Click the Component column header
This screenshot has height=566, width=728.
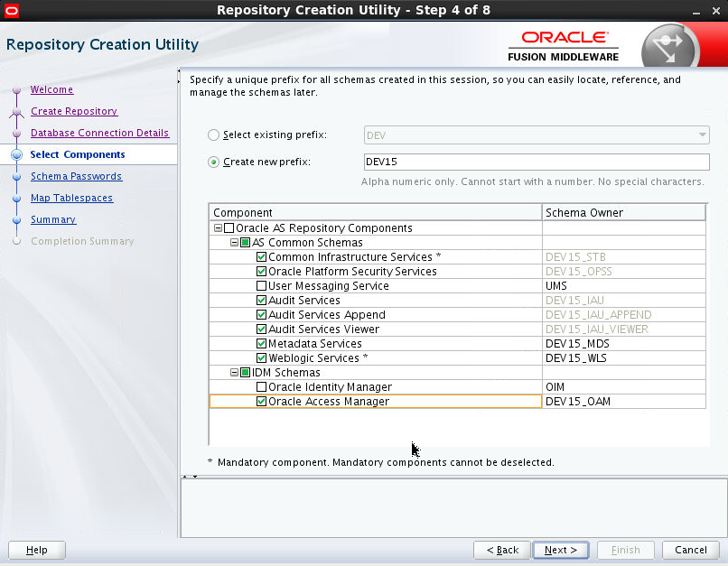point(376,212)
